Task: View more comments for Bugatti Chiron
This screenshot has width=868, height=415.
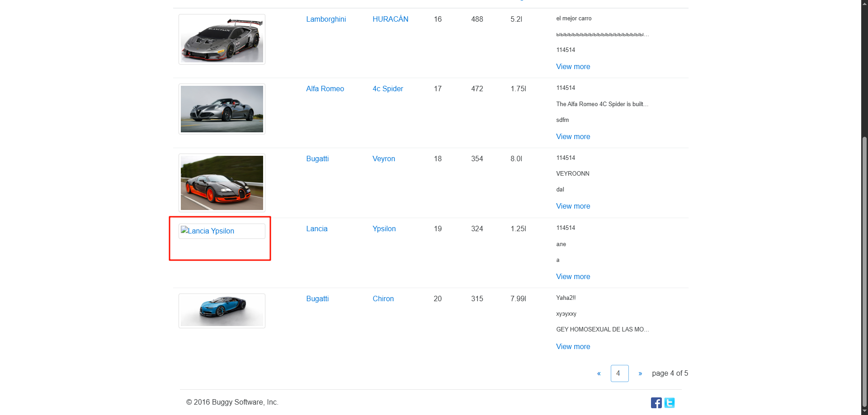Action: click(573, 346)
